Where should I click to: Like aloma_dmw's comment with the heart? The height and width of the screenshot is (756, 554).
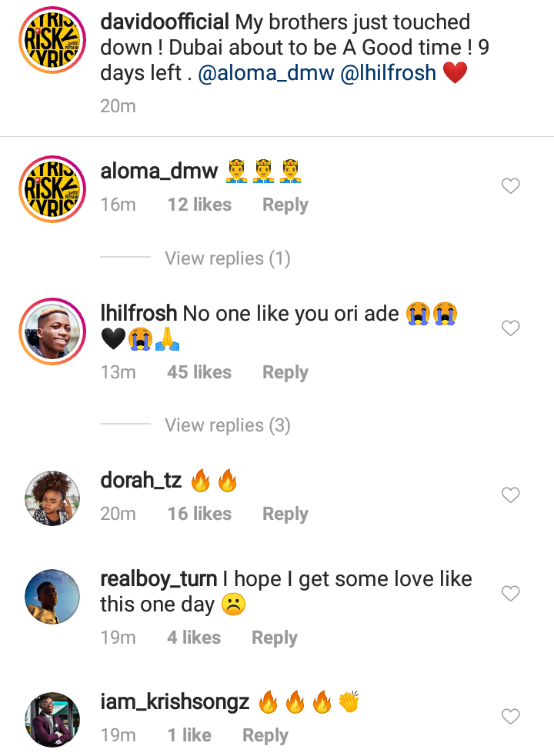coord(511,186)
